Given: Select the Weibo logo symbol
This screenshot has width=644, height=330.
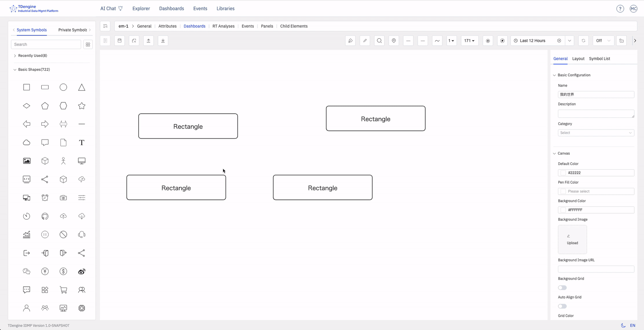Looking at the screenshot, I should [81, 271].
